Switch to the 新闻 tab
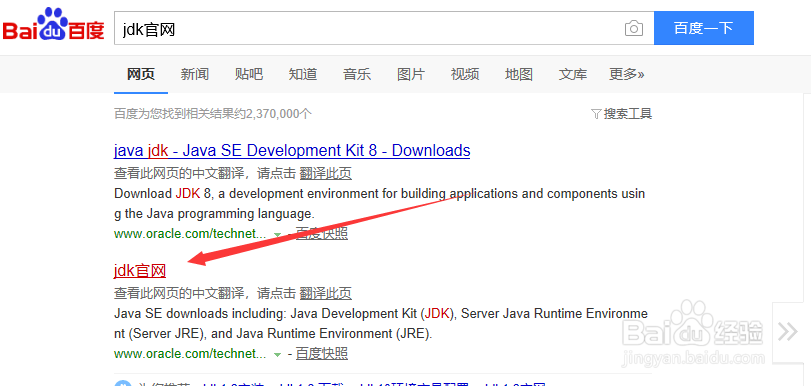Image resolution: width=811 pixels, height=386 pixels. pos(194,75)
